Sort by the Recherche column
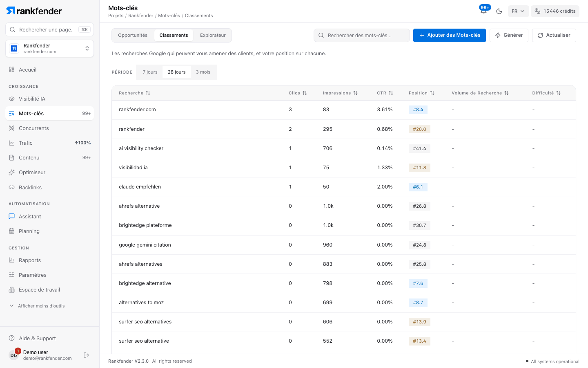Viewport: 588px width, 368px height. click(135, 93)
